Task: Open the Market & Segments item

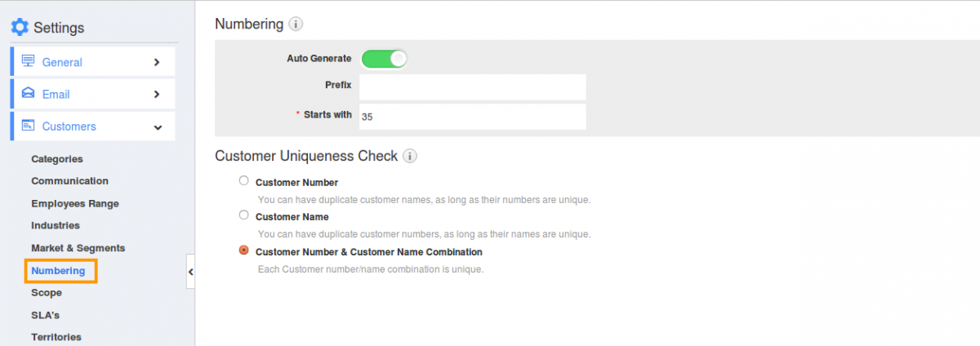Action: click(78, 248)
